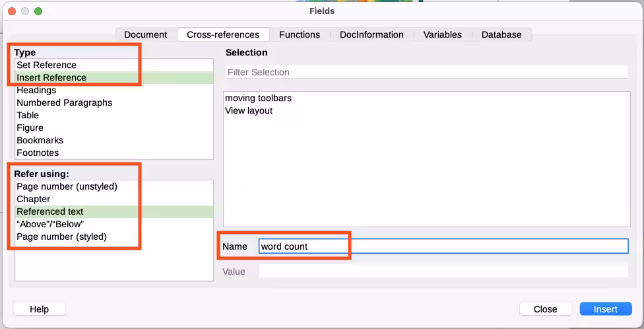Click the green zoom window button
The image size is (644, 329).
click(38, 11)
